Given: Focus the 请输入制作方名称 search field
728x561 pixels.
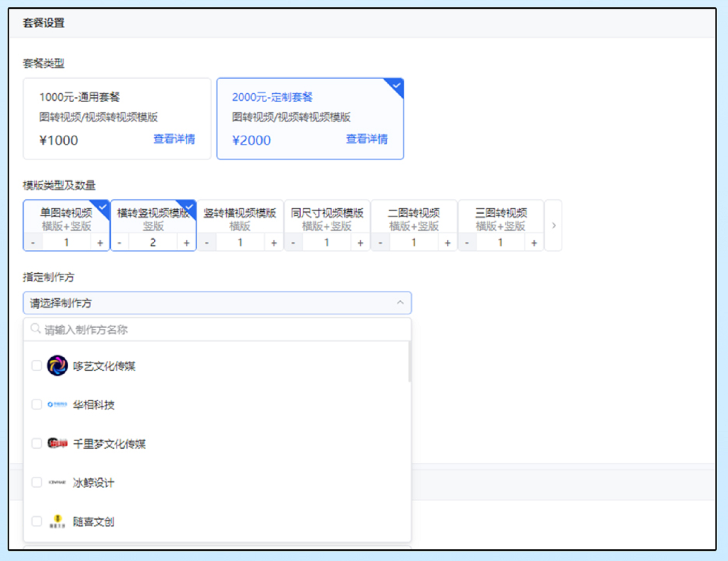Looking at the screenshot, I should click(x=217, y=330).
